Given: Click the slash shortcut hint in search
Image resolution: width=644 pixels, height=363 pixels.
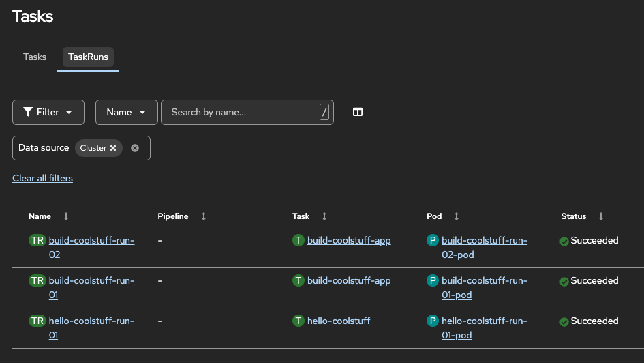Looking at the screenshot, I should pyautogui.click(x=324, y=112).
